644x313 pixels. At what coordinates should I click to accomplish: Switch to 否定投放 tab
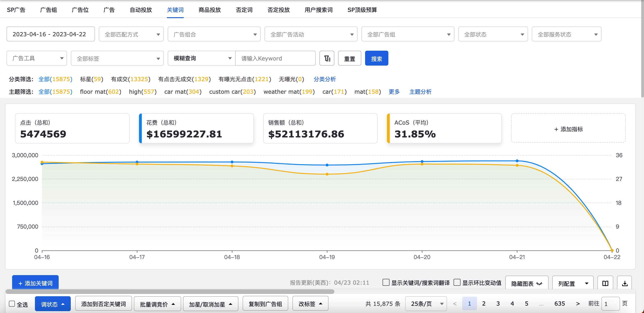(x=278, y=10)
